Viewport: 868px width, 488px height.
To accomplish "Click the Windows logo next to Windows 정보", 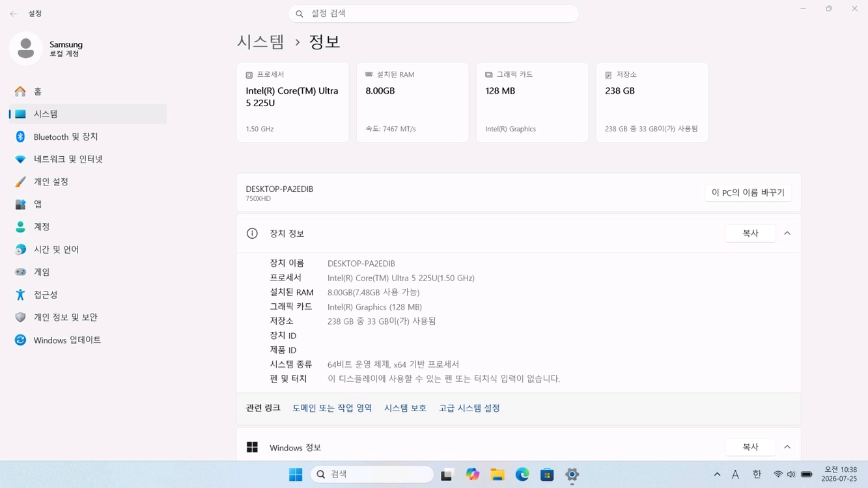I will tap(252, 447).
